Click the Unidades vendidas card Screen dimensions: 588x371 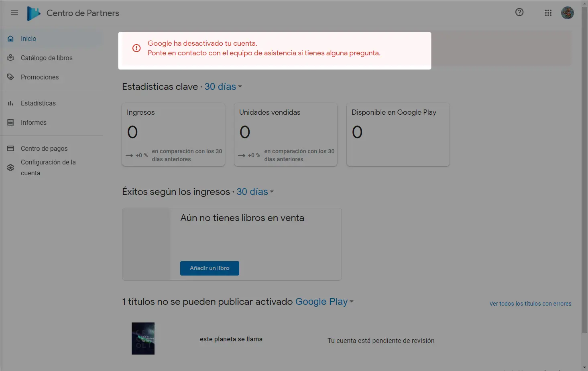[x=286, y=134]
